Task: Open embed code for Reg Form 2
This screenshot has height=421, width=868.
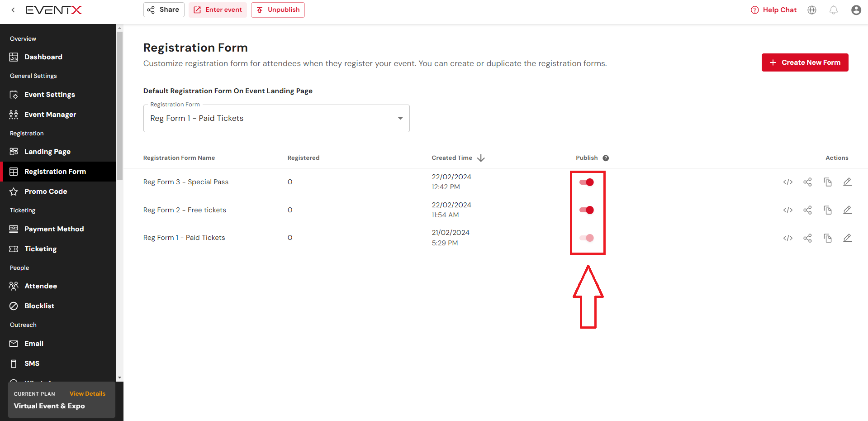Action: (x=788, y=210)
